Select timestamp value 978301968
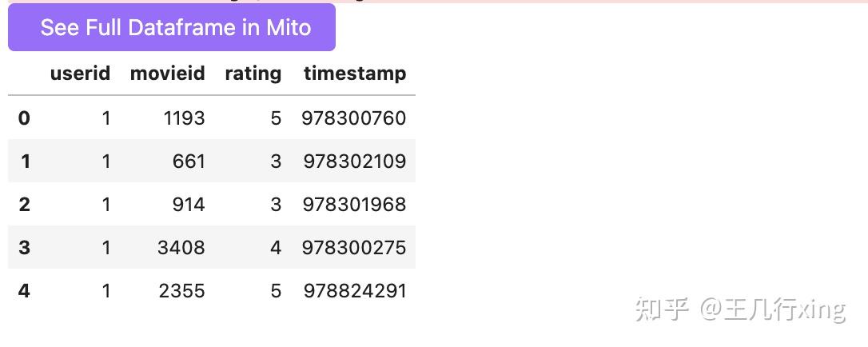The height and width of the screenshot is (347, 868). click(354, 205)
